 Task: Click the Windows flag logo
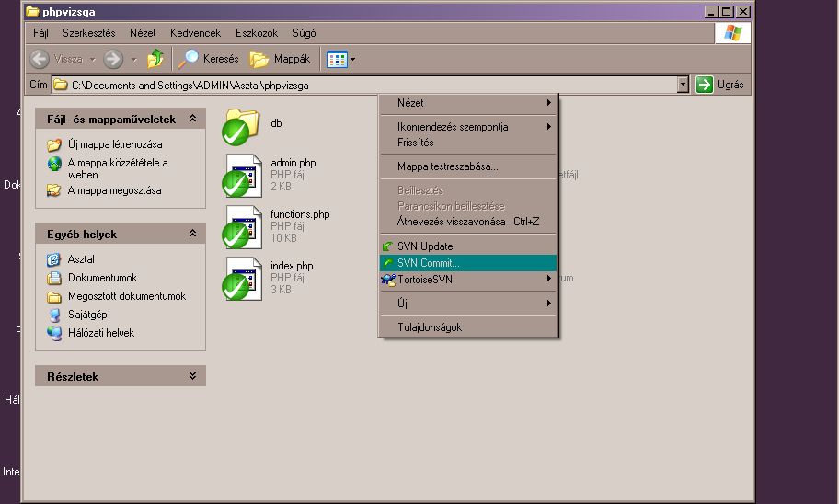click(733, 33)
